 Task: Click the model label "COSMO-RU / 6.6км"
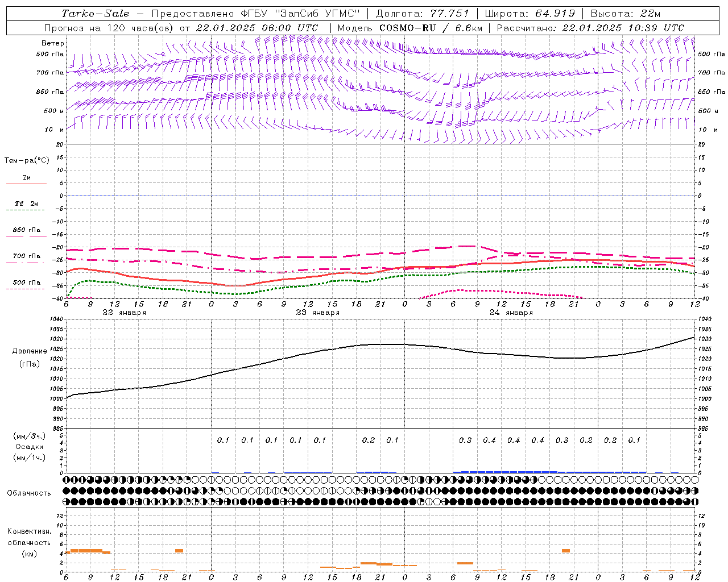click(x=431, y=28)
